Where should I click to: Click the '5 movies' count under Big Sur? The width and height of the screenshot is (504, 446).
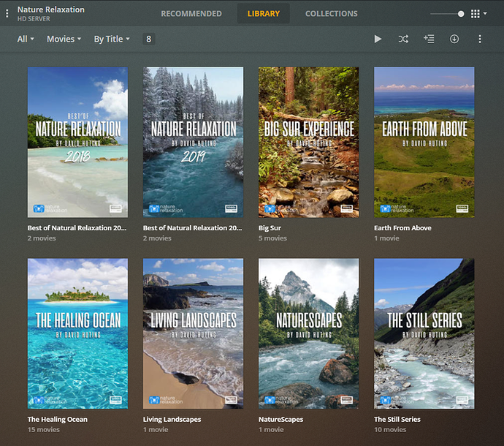point(272,238)
